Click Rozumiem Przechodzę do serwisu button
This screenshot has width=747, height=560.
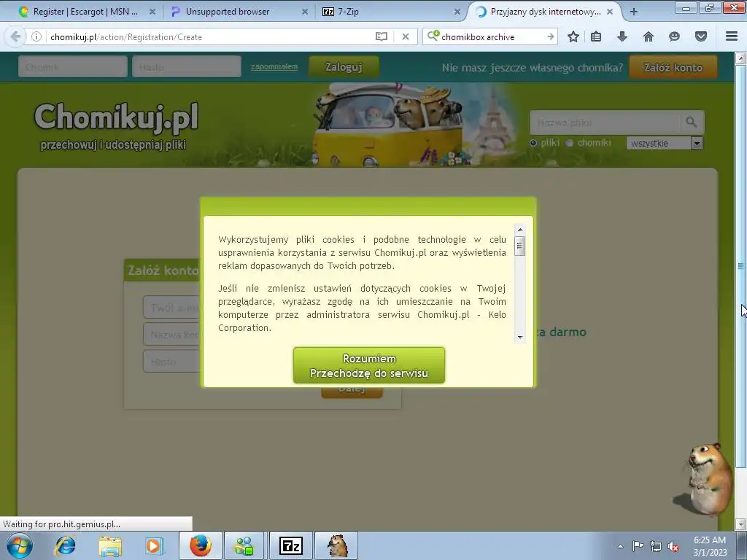(x=369, y=366)
